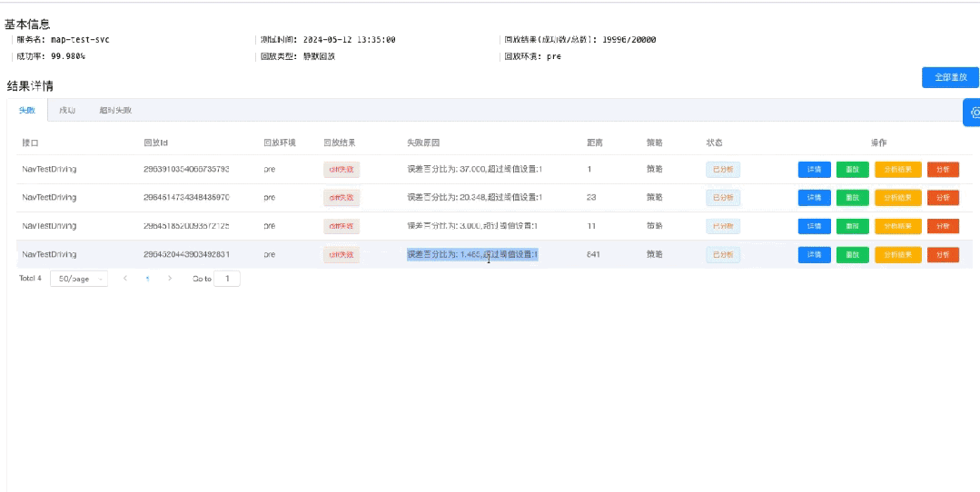Click the Go to page input field
Viewport: 980px width, 492px height.
tap(227, 279)
